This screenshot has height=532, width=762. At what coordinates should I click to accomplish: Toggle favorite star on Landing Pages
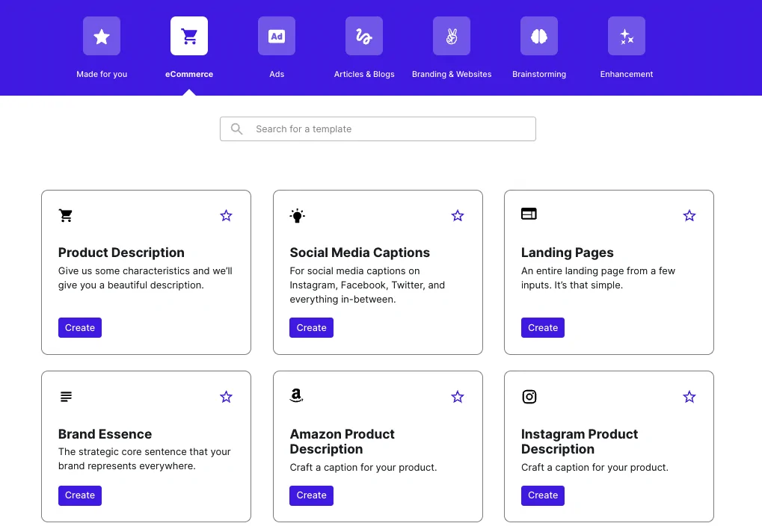click(x=689, y=216)
